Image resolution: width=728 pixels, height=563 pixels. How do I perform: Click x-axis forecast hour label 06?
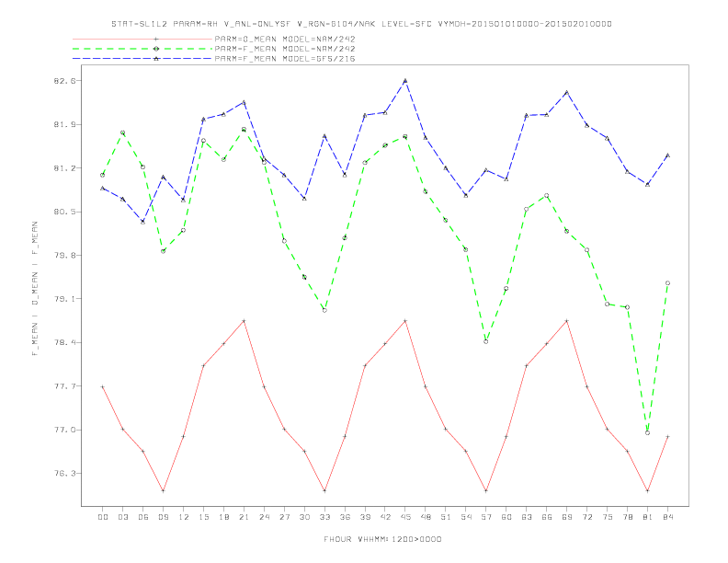coord(143,517)
